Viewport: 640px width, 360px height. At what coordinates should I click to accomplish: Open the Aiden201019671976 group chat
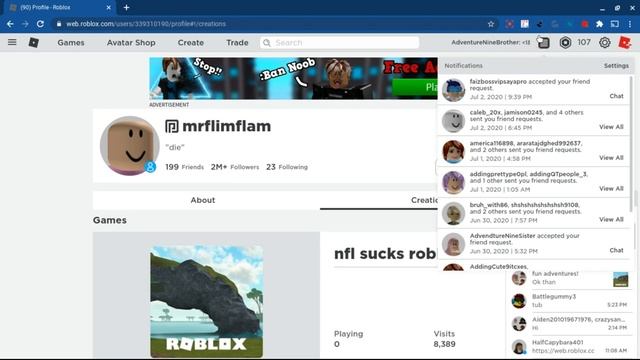(x=569, y=324)
